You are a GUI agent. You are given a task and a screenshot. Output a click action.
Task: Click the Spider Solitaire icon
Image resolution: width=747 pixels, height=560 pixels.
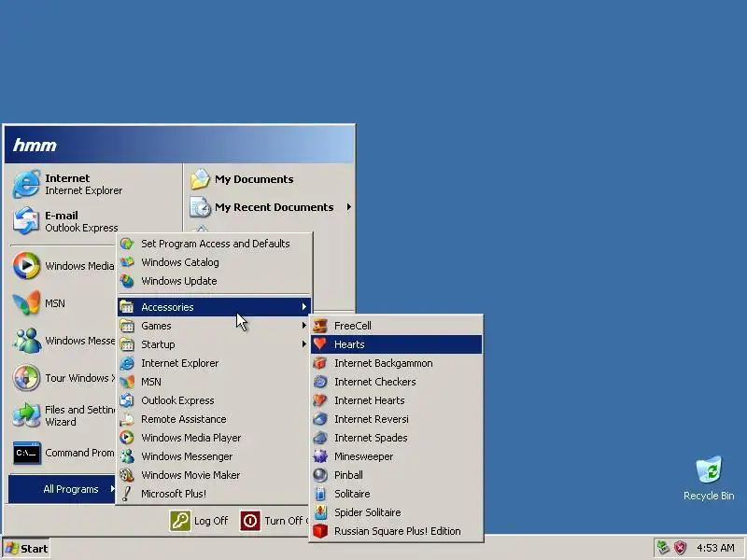click(x=320, y=512)
